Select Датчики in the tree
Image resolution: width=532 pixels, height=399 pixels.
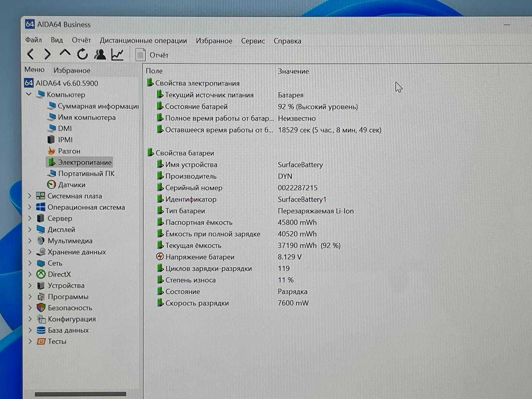[66, 185]
